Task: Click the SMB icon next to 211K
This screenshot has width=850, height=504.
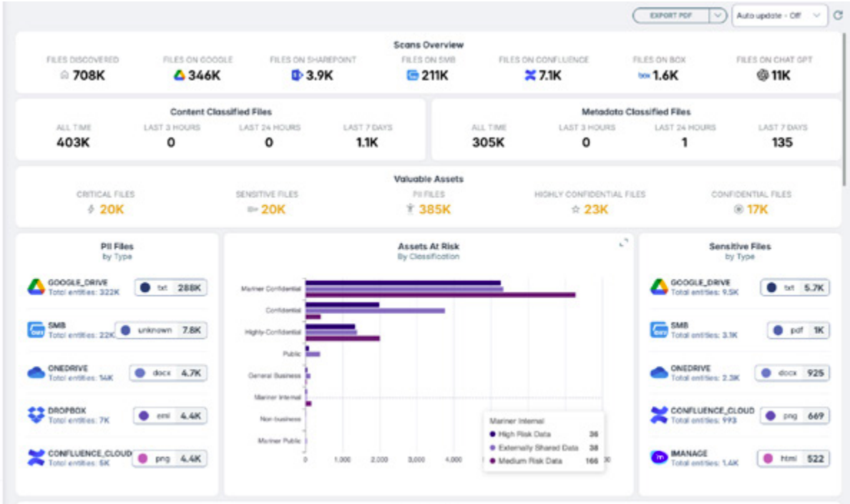Action: (x=413, y=75)
